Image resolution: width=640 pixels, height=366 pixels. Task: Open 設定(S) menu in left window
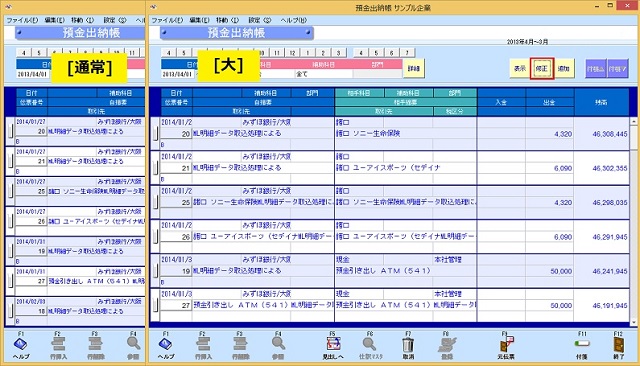click(x=114, y=20)
